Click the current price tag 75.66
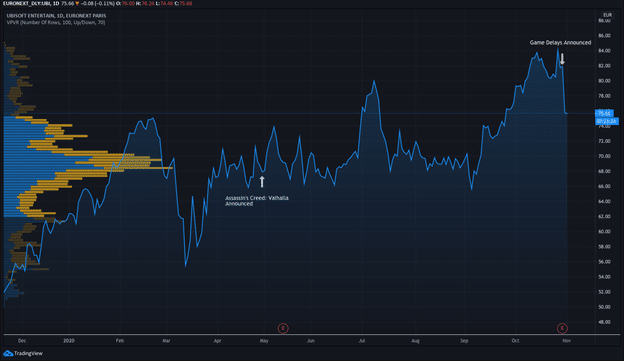This screenshot has width=624, height=361. pos(604,113)
